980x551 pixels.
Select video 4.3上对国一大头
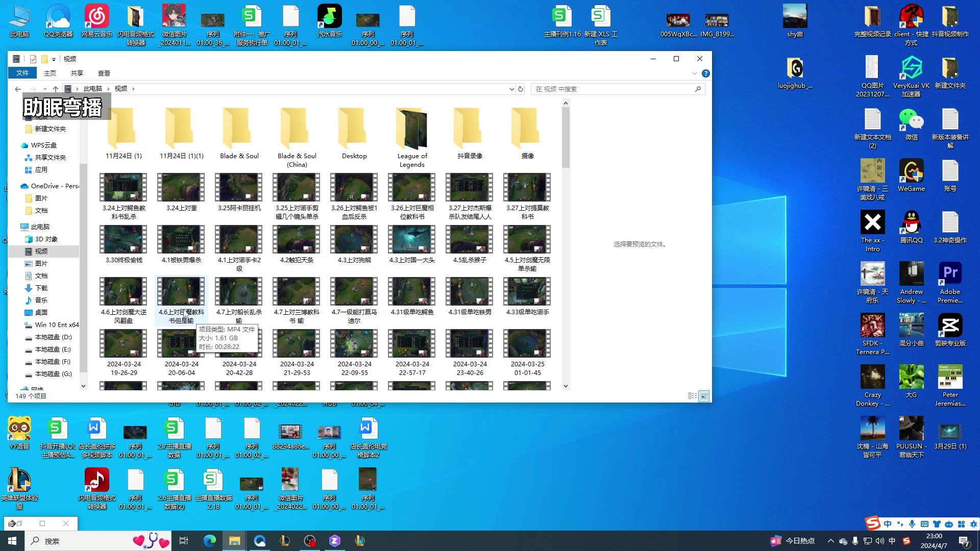click(x=412, y=245)
